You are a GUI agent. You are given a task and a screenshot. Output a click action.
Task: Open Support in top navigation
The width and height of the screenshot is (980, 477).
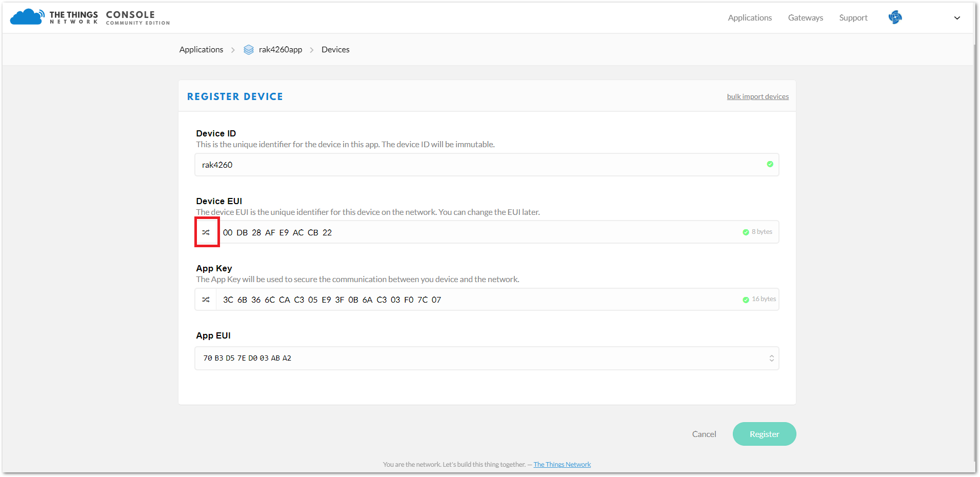click(853, 17)
